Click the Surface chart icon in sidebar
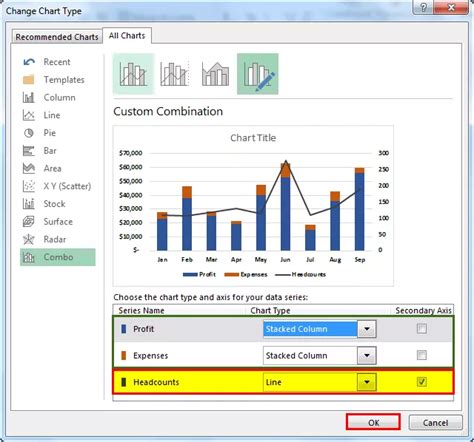Image resolution: width=474 pixels, height=442 pixels. coord(29,222)
